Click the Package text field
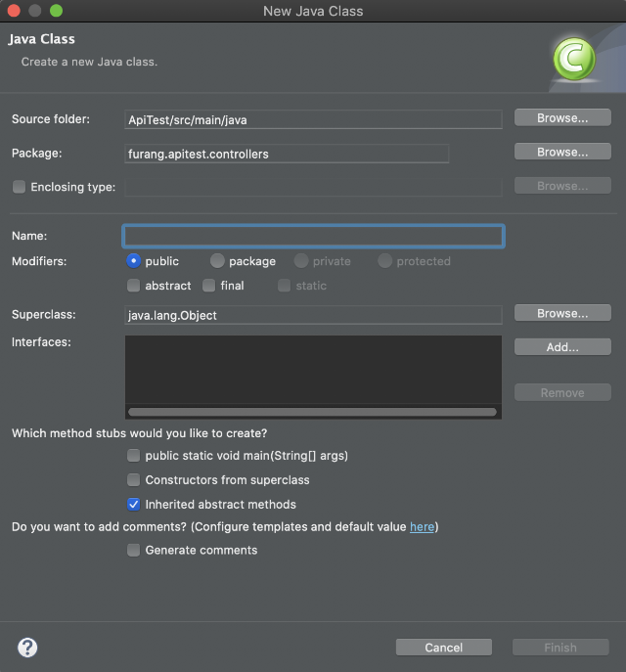Viewport: 626px width, 672px height. [287, 154]
